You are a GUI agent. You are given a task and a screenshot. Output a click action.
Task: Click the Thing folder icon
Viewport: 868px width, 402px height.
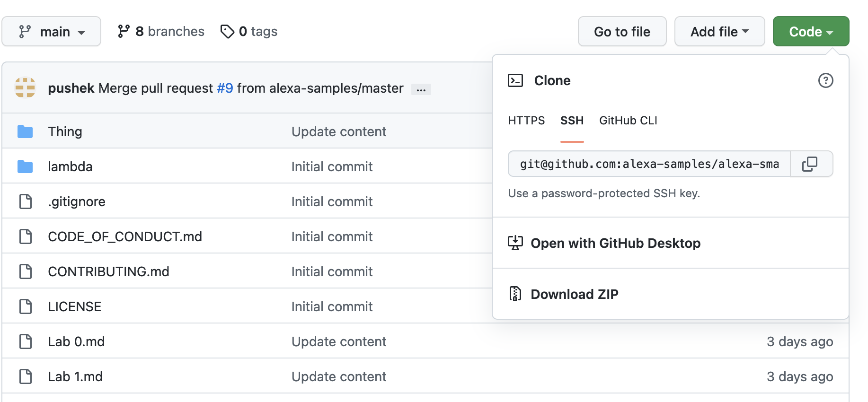25,131
